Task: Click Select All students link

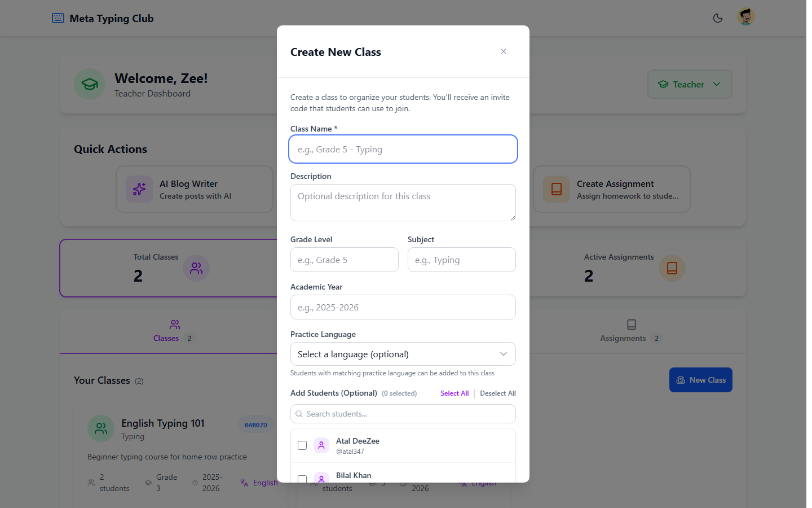Action: pos(454,393)
